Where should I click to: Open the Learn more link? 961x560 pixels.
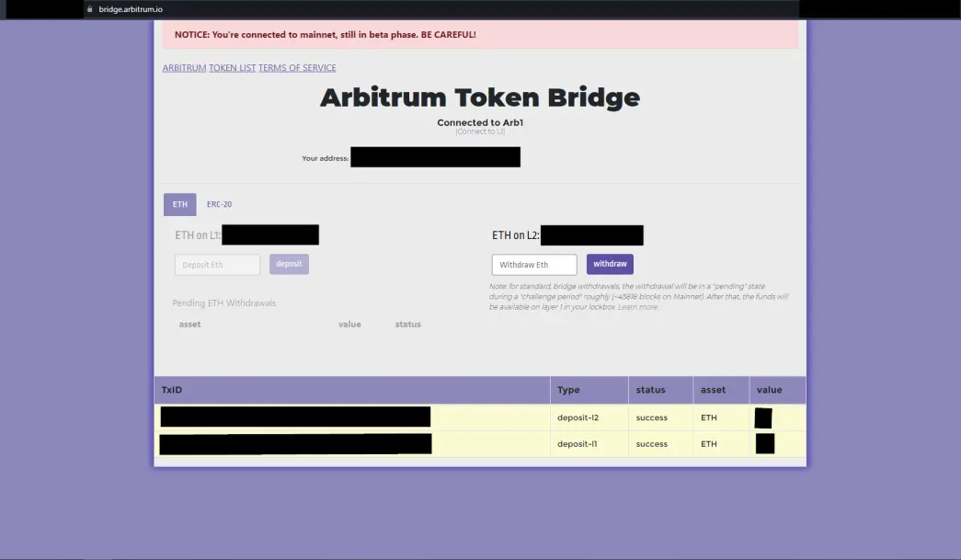point(638,307)
